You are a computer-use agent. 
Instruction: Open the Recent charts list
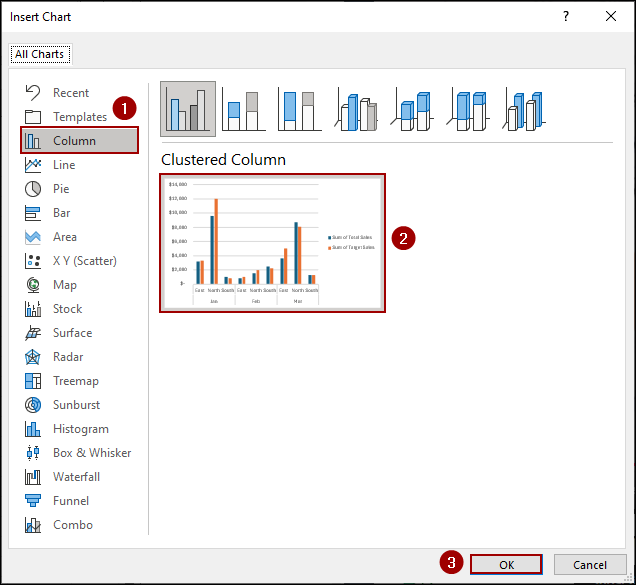[x=70, y=93]
